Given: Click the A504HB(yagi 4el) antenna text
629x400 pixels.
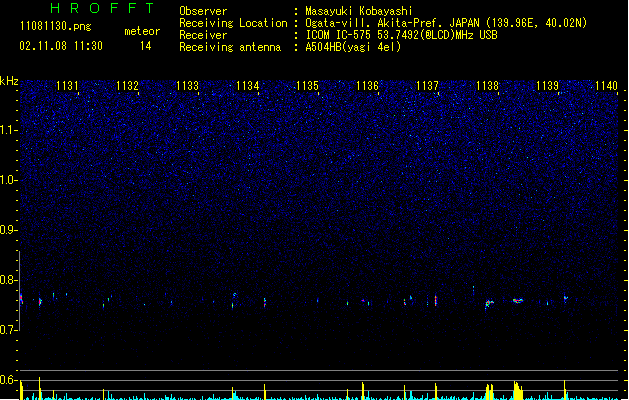Looking at the screenshot, I should click(x=353, y=47).
